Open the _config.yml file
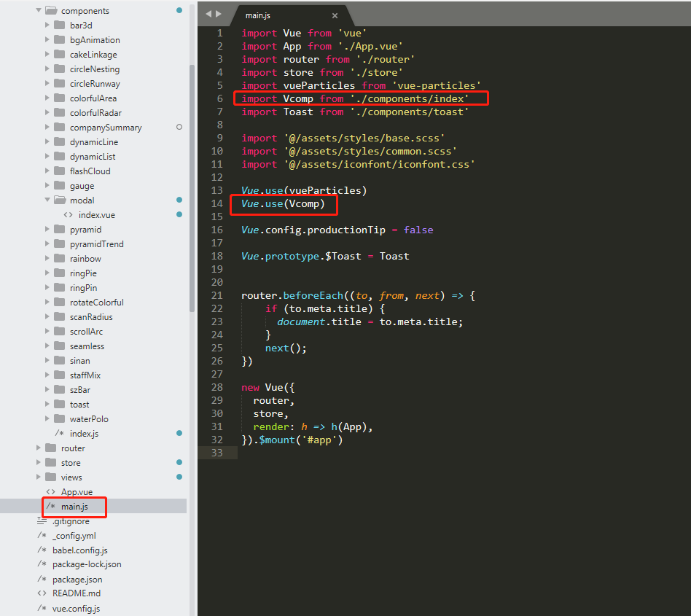The width and height of the screenshot is (691, 616). click(x=74, y=536)
